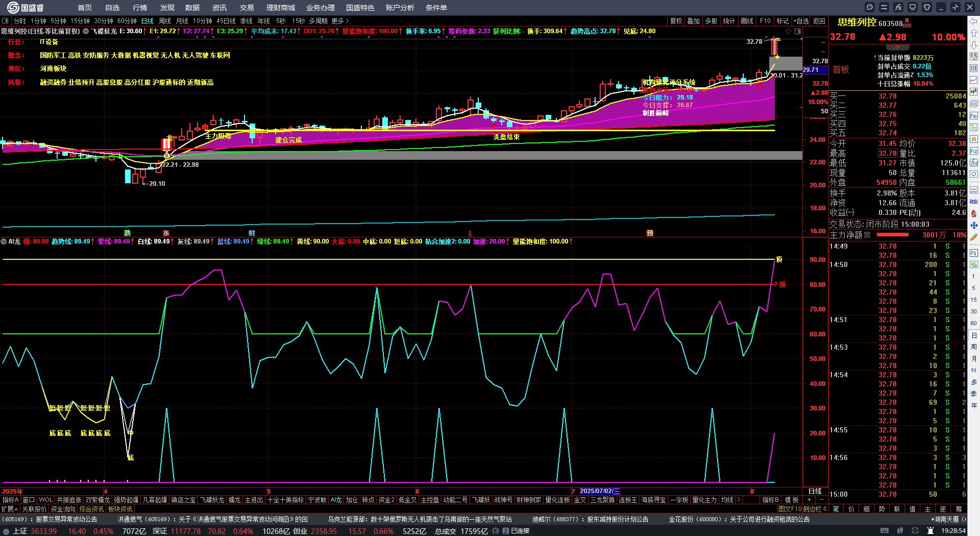Switch to 分时 intraday view
This screenshot has height=536, width=980.
click(x=20, y=21)
